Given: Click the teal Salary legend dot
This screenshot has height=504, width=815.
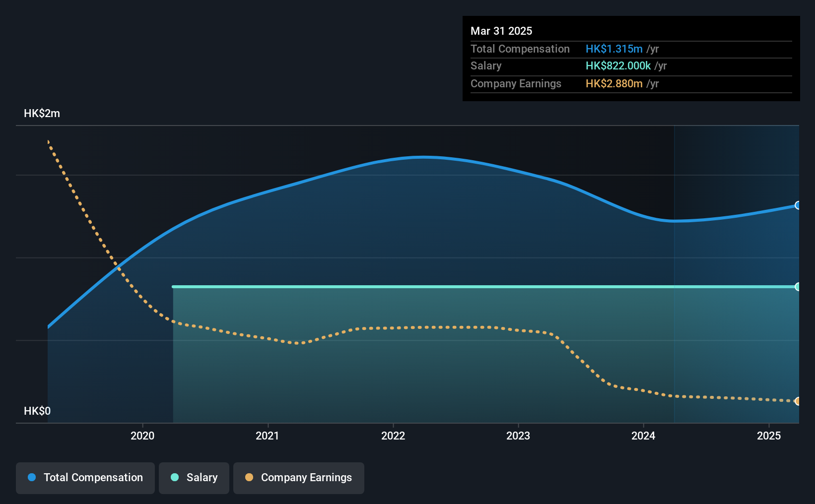Looking at the screenshot, I should coord(175,477).
